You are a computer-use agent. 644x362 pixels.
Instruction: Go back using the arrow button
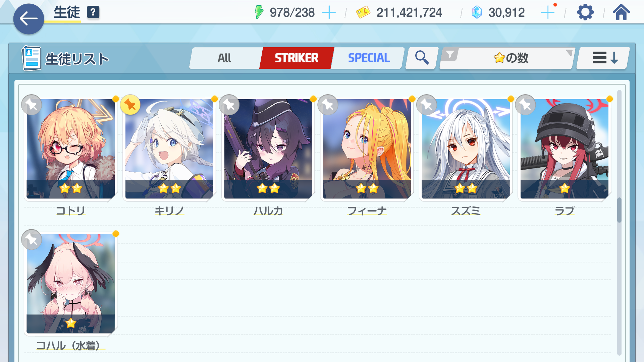click(x=29, y=19)
